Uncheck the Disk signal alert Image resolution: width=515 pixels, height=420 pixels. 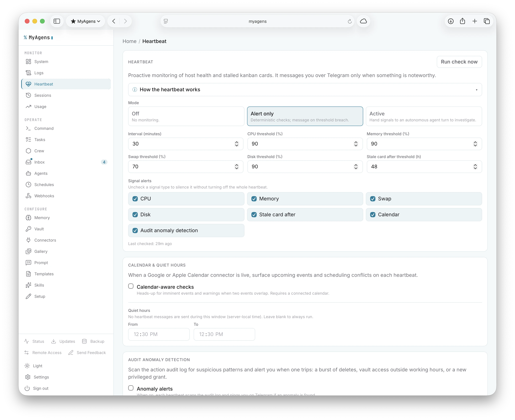(135, 215)
